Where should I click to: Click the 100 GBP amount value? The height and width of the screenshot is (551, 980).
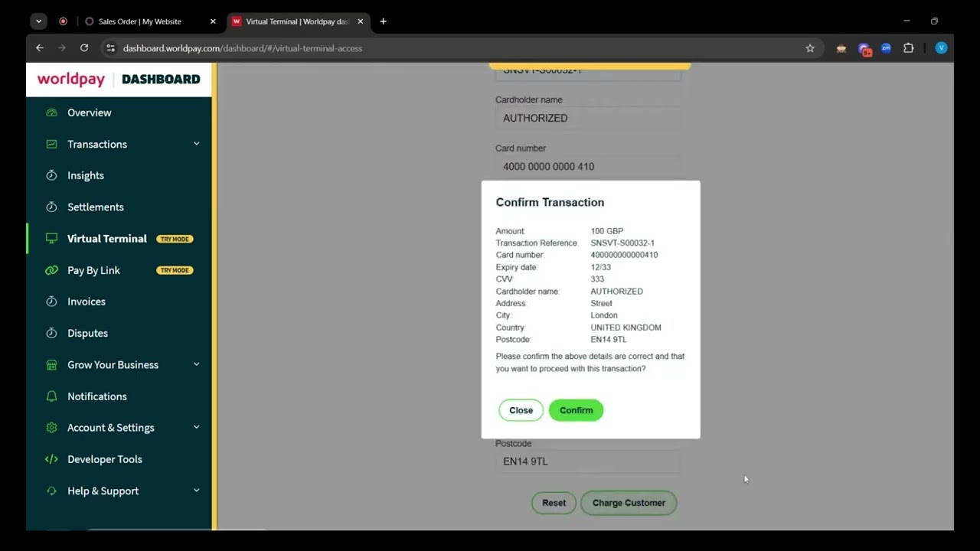606,231
